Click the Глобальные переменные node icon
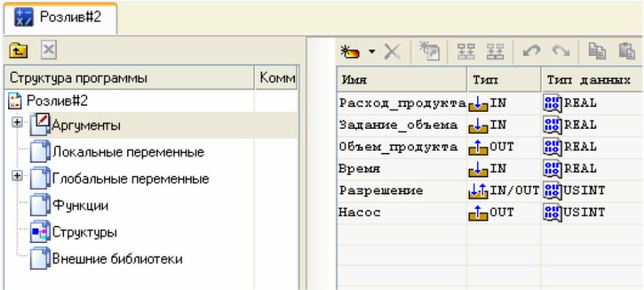This screenshot has height=290, width=644. pos(40,178)
